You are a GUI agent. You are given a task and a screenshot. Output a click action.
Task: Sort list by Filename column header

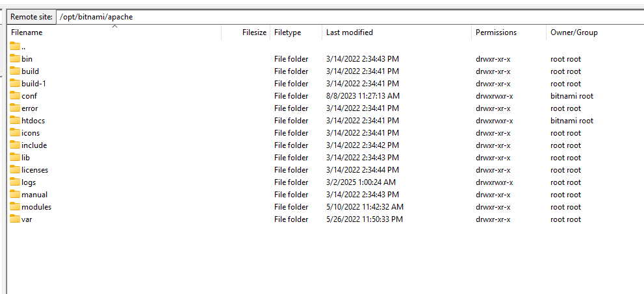pyautogui.click(x=27, y=32)
